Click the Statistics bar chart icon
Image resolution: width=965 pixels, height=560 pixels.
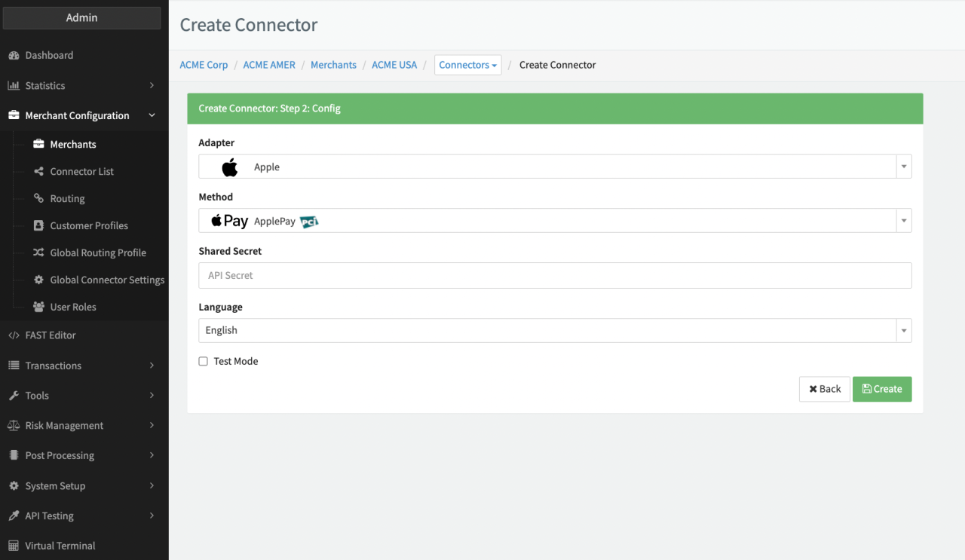point(14,86)
